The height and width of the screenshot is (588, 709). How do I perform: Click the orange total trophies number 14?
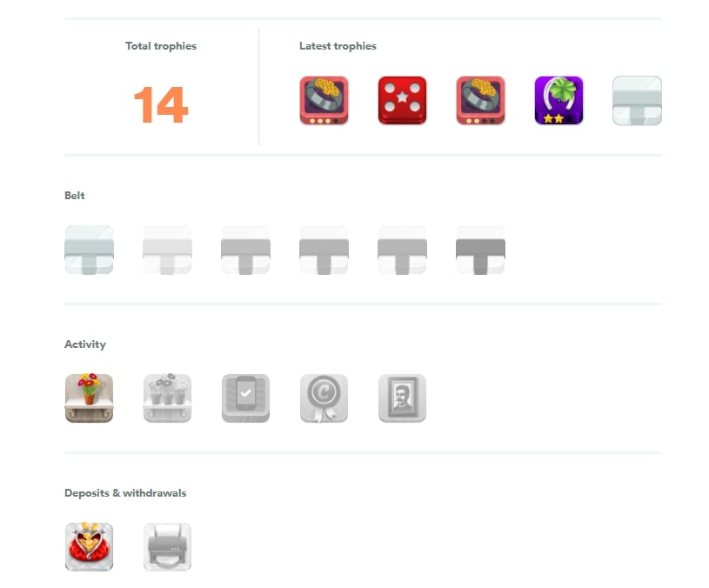pos(161,105)
